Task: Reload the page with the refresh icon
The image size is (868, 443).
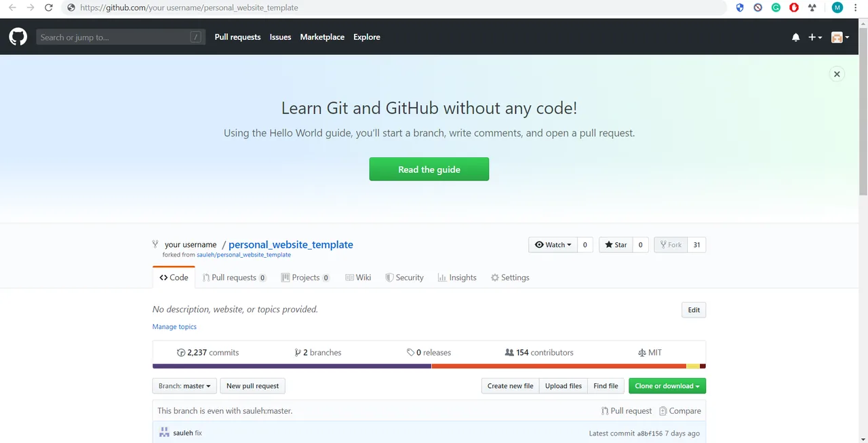Action: click(48, 7)
